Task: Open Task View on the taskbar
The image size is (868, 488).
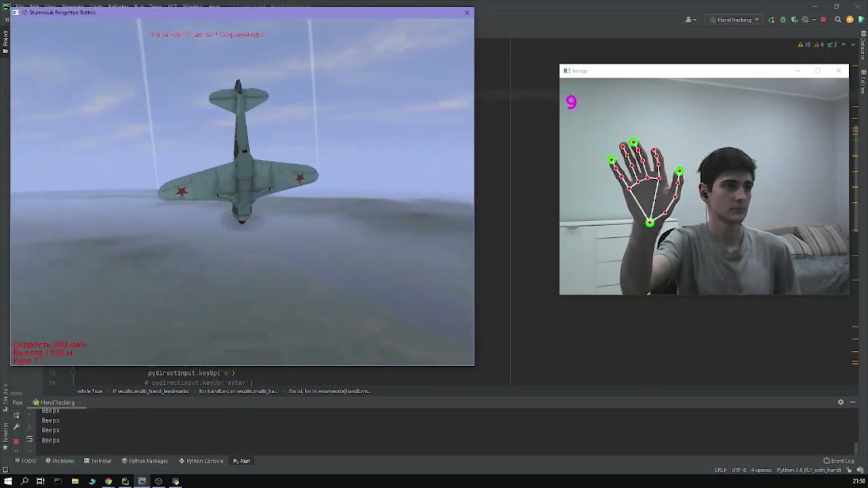Action: (41, 481)
